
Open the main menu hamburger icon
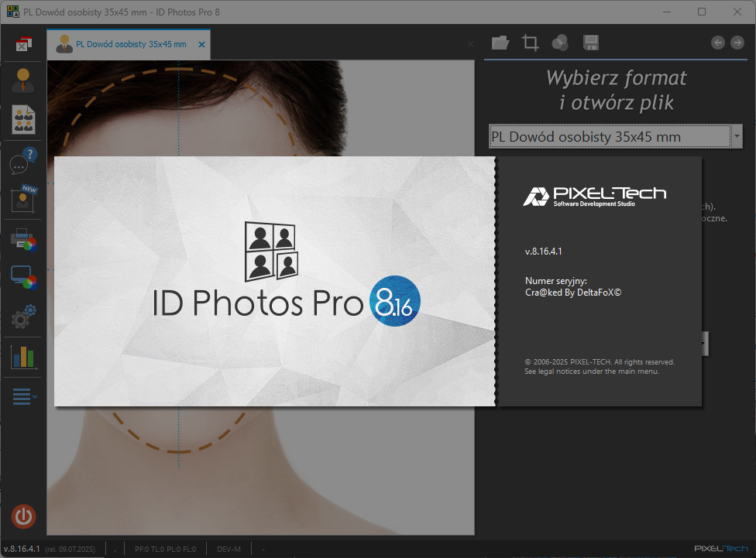point(24,396)
